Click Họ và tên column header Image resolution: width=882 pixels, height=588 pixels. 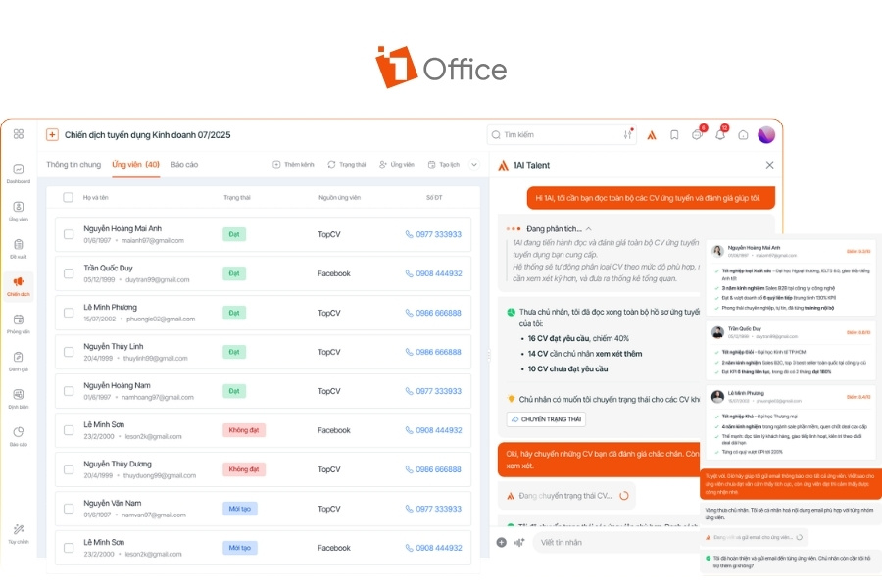coord(96,198)
